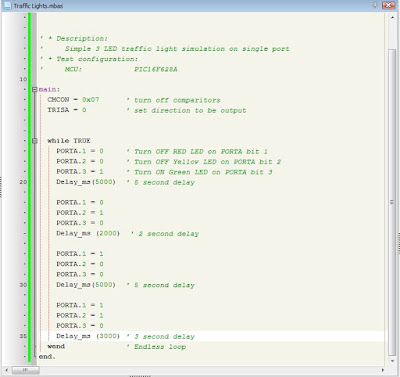Click the horizontal scrollbar thumb

(25, 370)
